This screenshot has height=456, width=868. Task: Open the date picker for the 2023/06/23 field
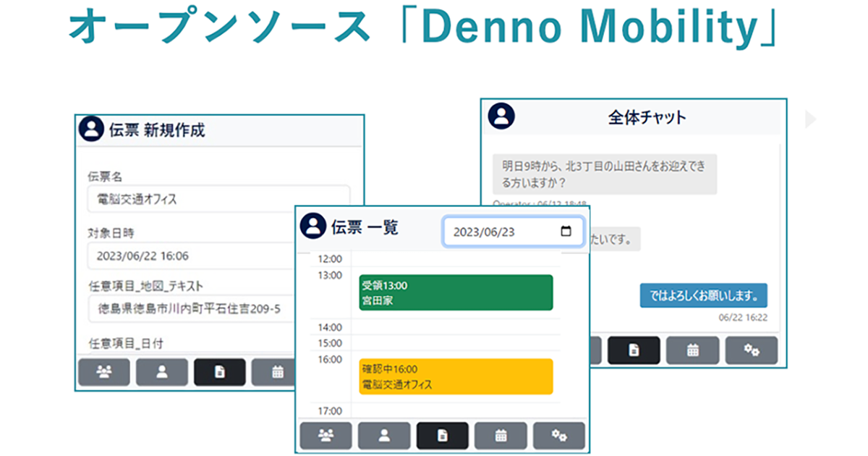click(x=514, y=232)
